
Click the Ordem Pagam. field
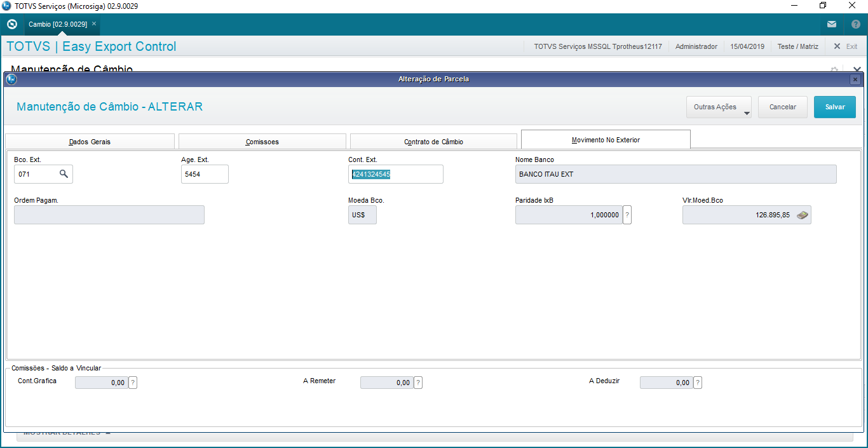109,215
